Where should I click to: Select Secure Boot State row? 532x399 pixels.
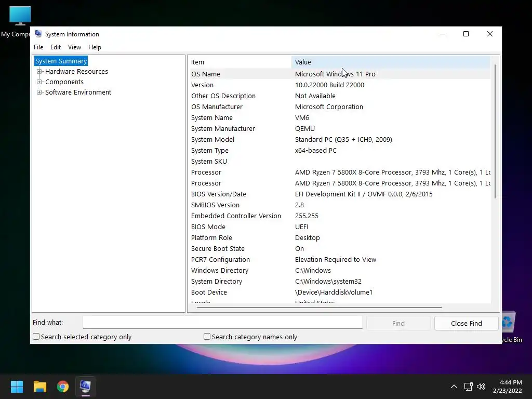(x=340, y=248)
